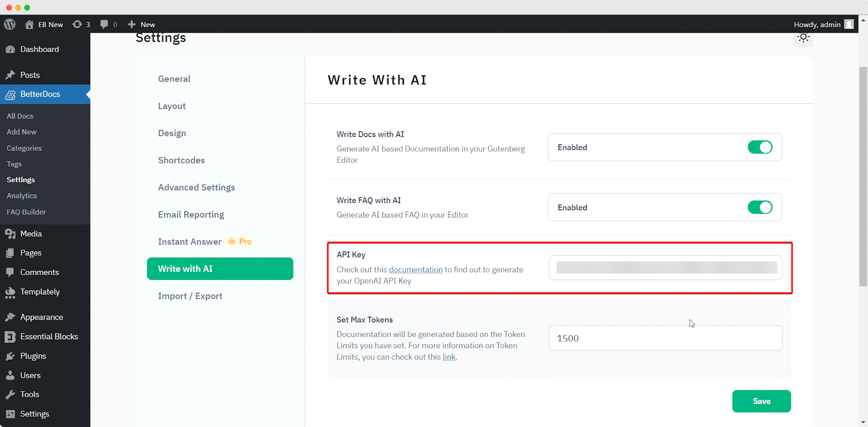Open the General settings tab
Screen dimensions: 868x427
click(x=174, y=79)
